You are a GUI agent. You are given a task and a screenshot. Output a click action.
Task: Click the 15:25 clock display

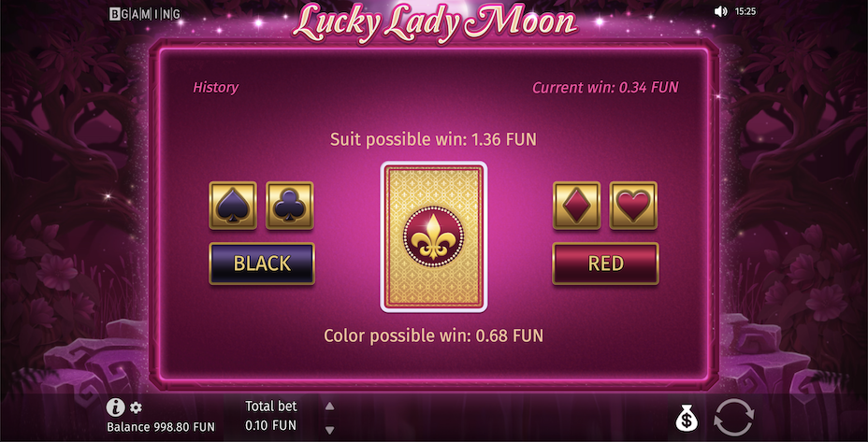point(745,11)
